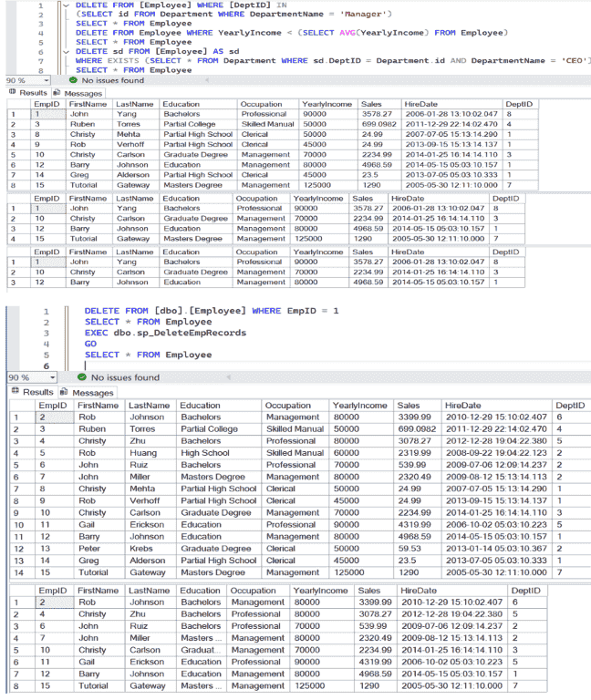Select hire date 2013-01-14 05:03:10.367

click(496, 548)
